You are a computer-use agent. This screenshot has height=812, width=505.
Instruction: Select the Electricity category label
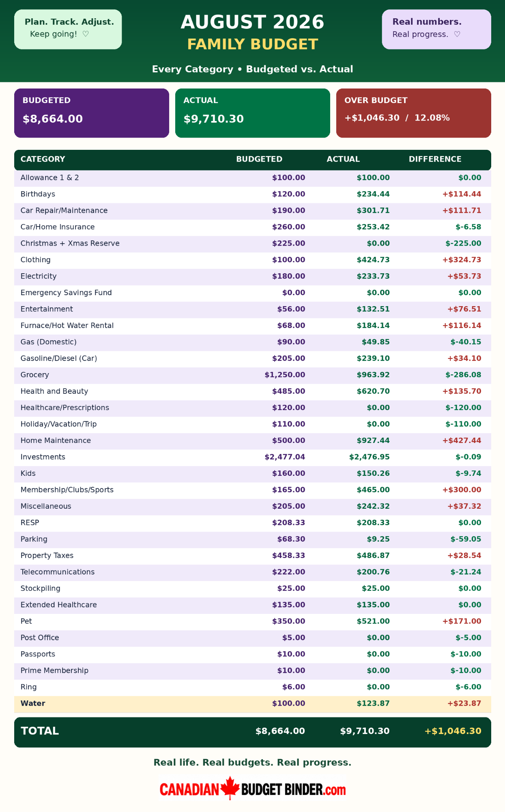pyautogui.click(x=39, y=276)
